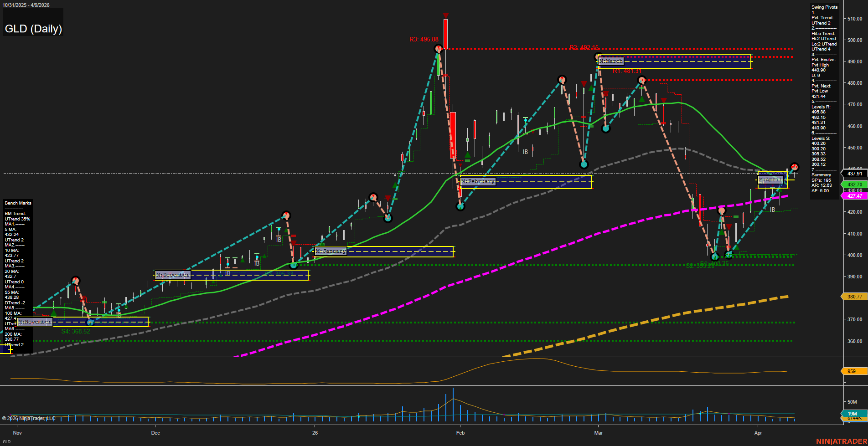
Task: Select the pivot circle above the M:December range
Action: coord(286,215)
